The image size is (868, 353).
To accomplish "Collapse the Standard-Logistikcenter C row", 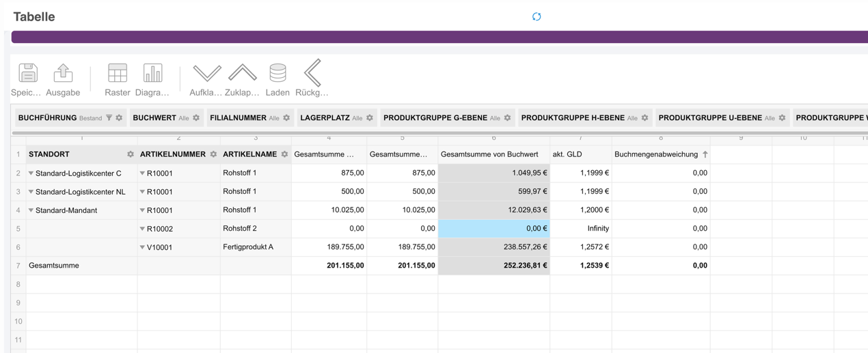I will [x=31, y=173].
